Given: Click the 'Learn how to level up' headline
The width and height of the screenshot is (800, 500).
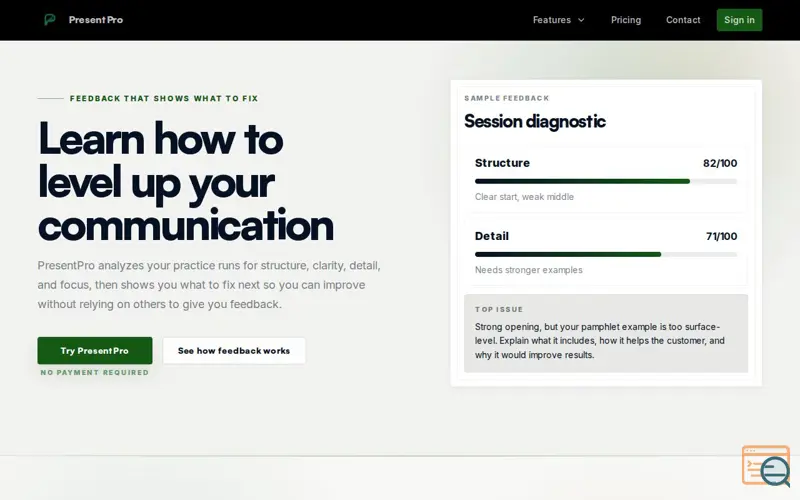Looking at the screenshot, I should coord(186,182).
